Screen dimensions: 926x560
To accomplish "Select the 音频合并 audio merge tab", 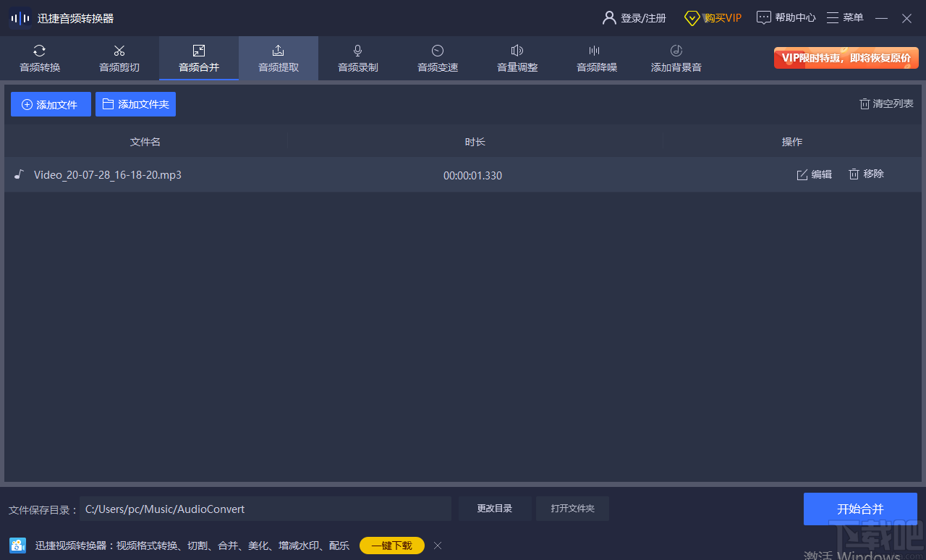I will coord(199,59).
